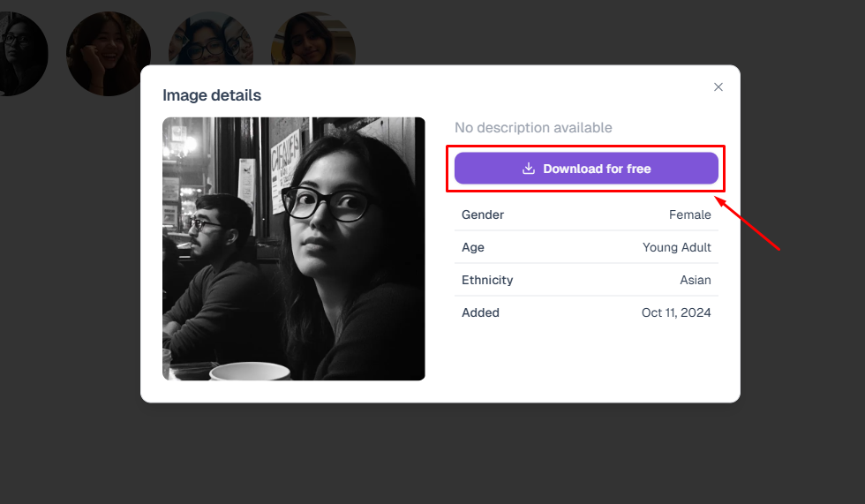Click the Added row label
The width and height of the screenshot is (865, 504).
(480, 312)
